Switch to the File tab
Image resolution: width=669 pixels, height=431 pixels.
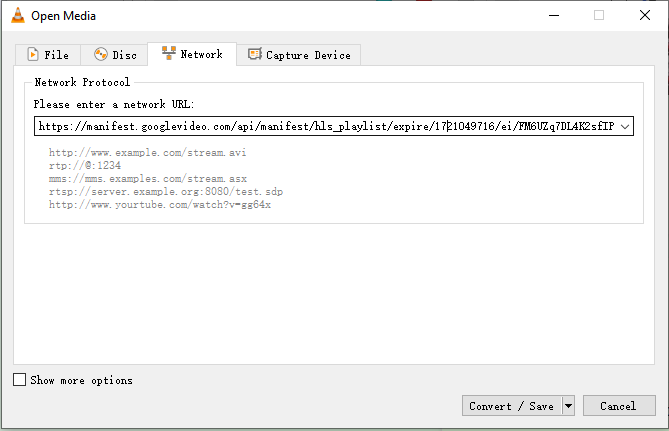(48, 55)
